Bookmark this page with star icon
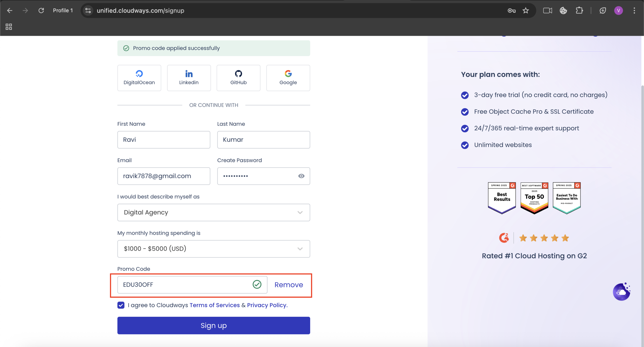The image size is (644, 347). coord(526,11)
